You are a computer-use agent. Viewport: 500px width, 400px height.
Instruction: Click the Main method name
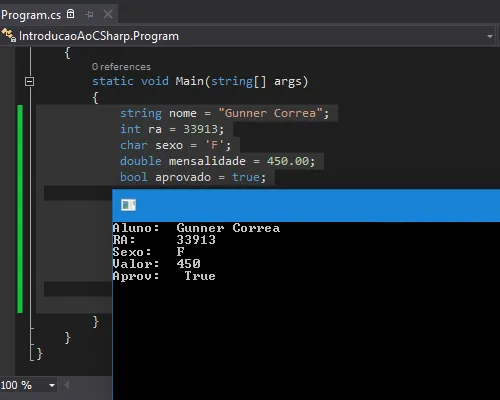[x=189, y=81]
